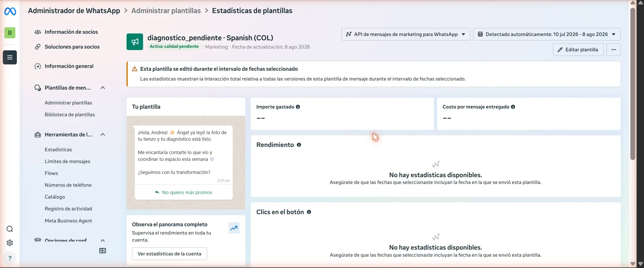Image resolution: width=644 pixels, height=268 pixels.
Task: Click info icon beside Costo por mensaje entregado
Action: [513, 107]
